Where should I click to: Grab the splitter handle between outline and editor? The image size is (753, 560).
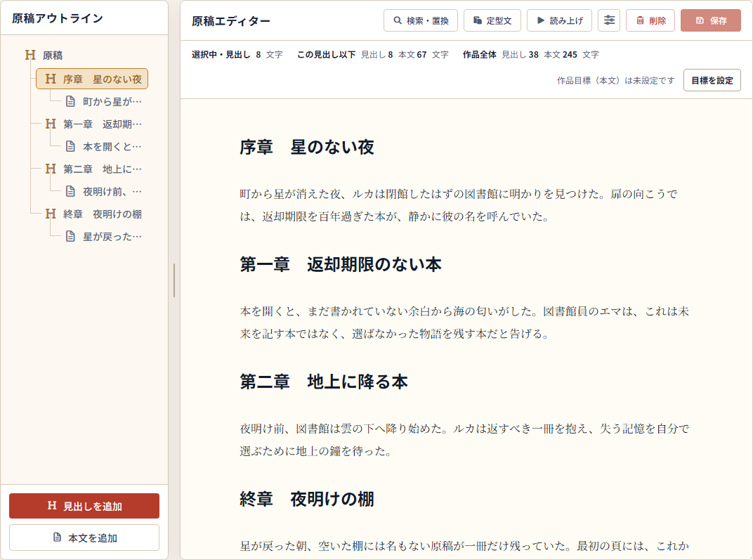pyautogui.click(x=173, y=280)
